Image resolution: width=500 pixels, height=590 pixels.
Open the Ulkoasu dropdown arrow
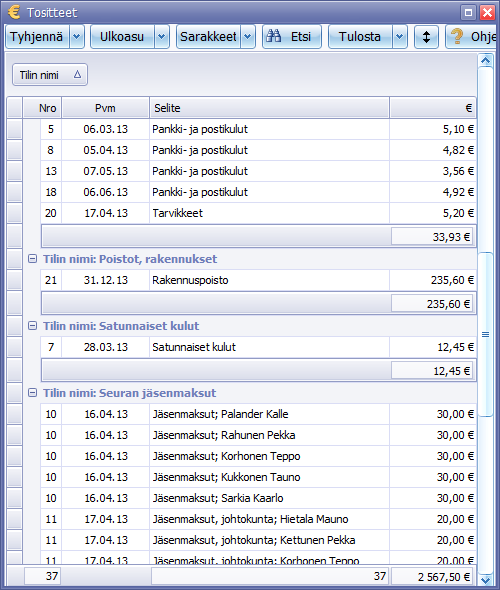click(162, 37)
